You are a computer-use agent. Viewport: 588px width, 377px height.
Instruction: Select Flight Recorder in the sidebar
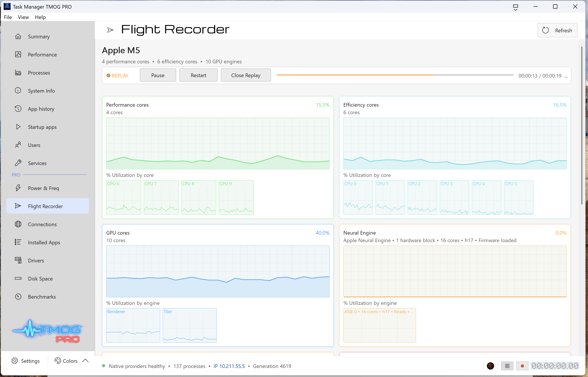point(47,206)
